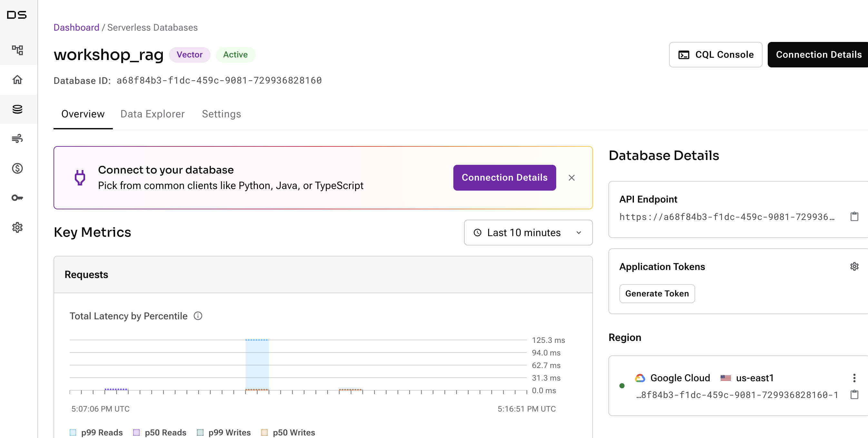Open the databases stack icon in sidebar
The image size is (868, 438).
[17, 109]
